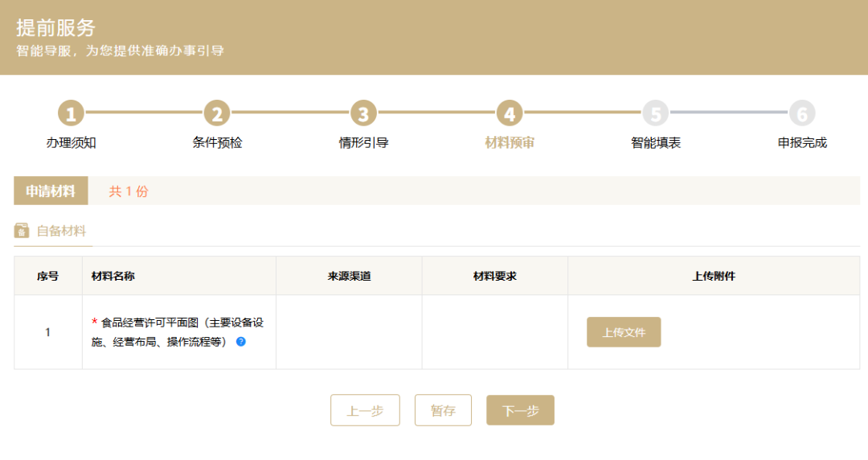Image resolution: width=868 pixels, height=460 pixels.
Task: Click step 3 circle 情形引导
Action: 363,113
